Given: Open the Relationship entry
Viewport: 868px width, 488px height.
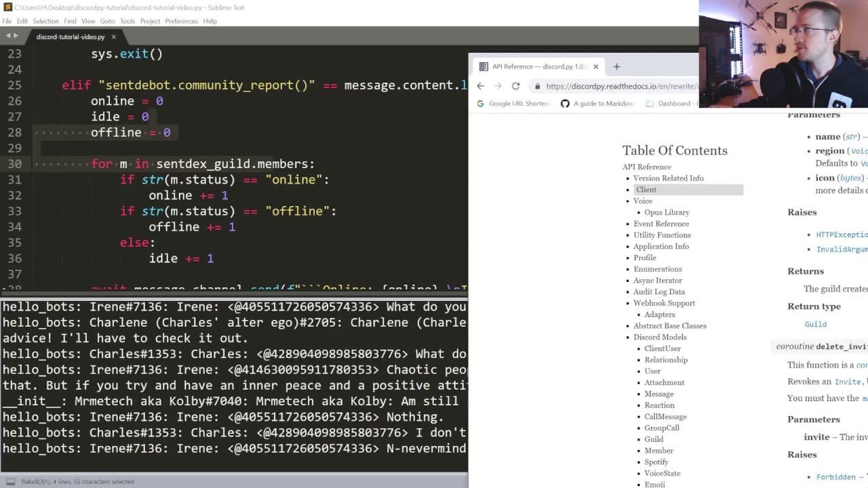Looking at the screenshot, I should tap(666, 360).
